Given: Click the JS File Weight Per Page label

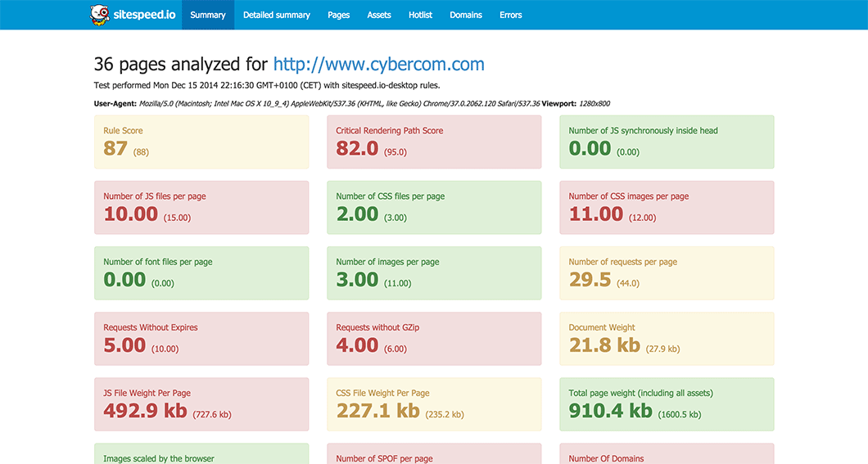Looking at the screenshot, I should 147,393.
